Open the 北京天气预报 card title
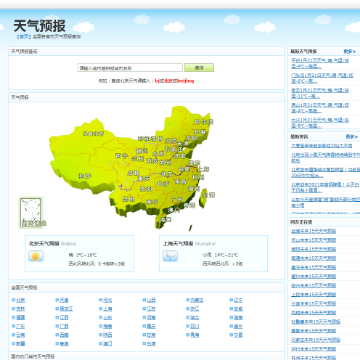 pos(44,244)
